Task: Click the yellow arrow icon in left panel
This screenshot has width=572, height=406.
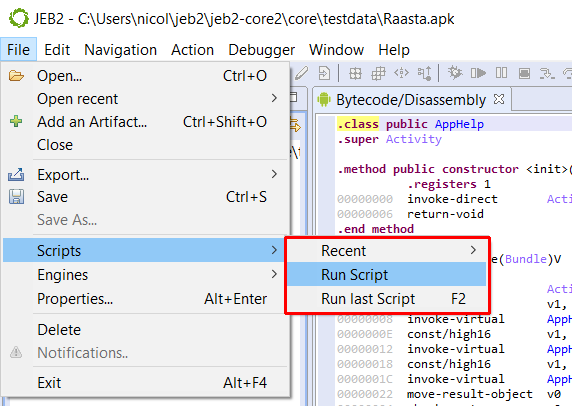Action: pos(295,126)
